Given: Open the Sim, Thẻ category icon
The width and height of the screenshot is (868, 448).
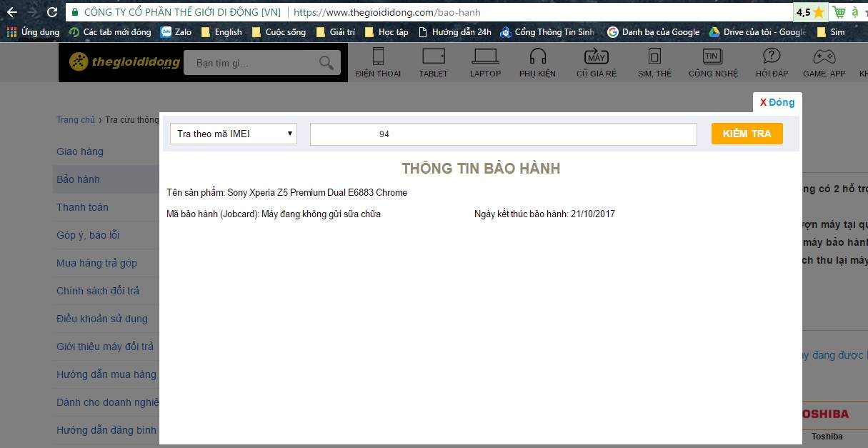Looking at the screenshot, I should click(x=654, y=56).
